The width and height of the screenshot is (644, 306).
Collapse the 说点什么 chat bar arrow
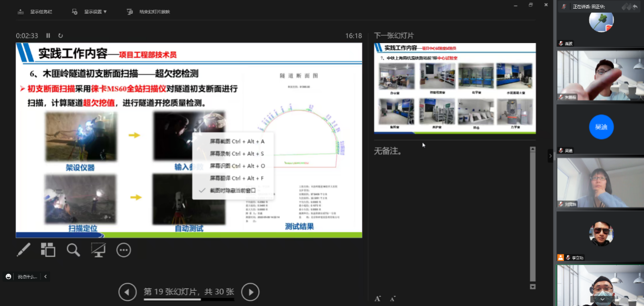[x=46, y=277]
